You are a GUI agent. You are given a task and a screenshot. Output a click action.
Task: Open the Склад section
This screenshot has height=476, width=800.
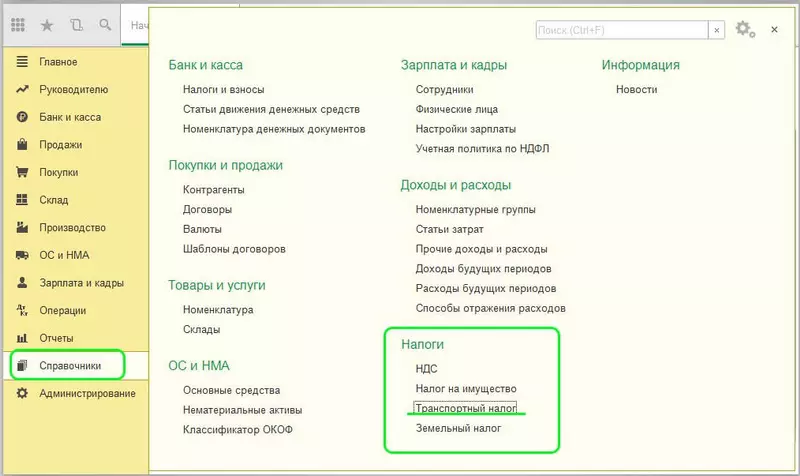coord(54,199)
